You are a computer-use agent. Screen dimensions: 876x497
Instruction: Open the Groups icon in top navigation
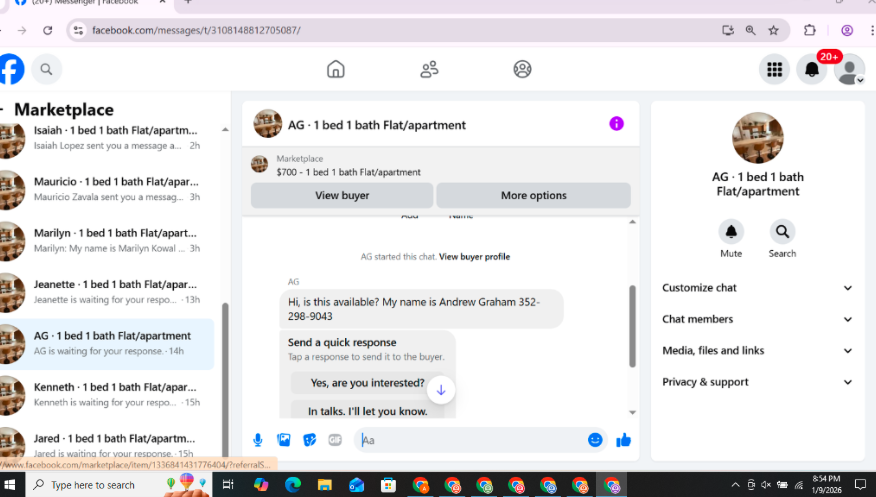tap(522, 69)
